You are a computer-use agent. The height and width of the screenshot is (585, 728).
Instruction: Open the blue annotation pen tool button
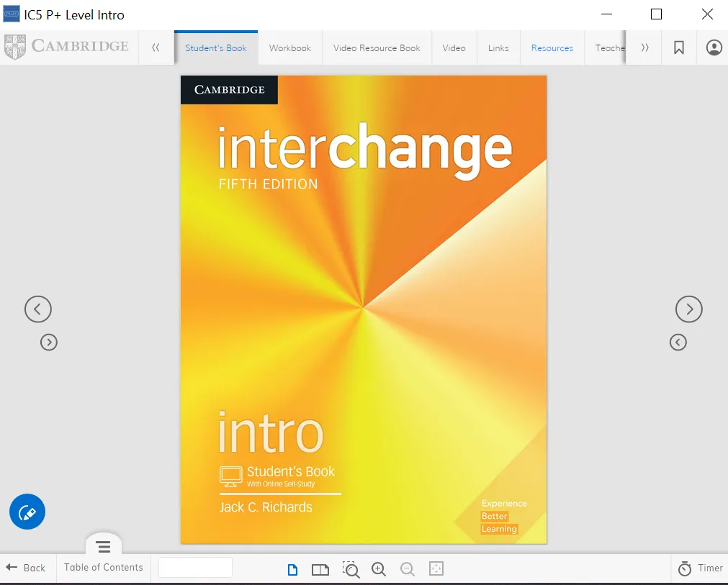[27, 512]
